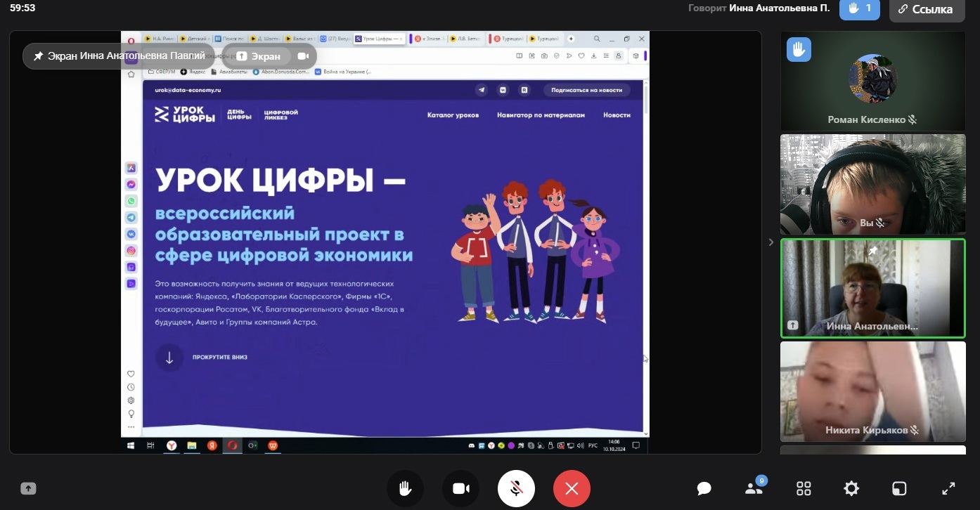The height and width of the screenshot is (510, 980).
Task: Open Telegram icon in Opera sidebar
Action: click(131, 218)
